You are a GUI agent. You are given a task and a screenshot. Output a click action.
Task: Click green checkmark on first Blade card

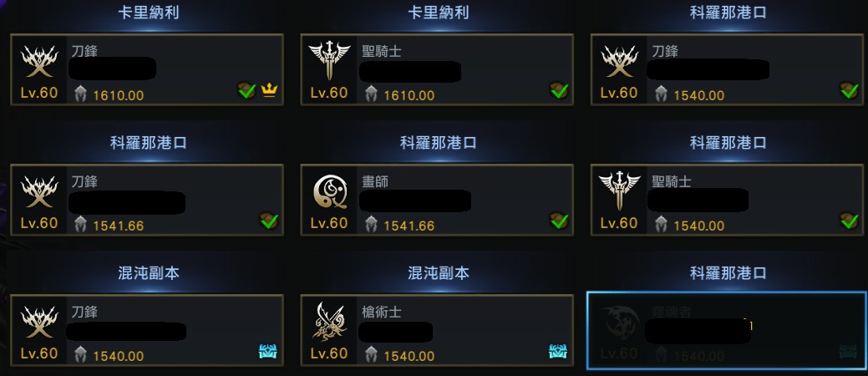247,90
